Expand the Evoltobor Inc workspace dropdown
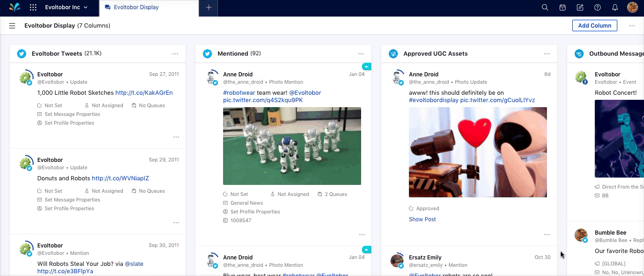 66,7
